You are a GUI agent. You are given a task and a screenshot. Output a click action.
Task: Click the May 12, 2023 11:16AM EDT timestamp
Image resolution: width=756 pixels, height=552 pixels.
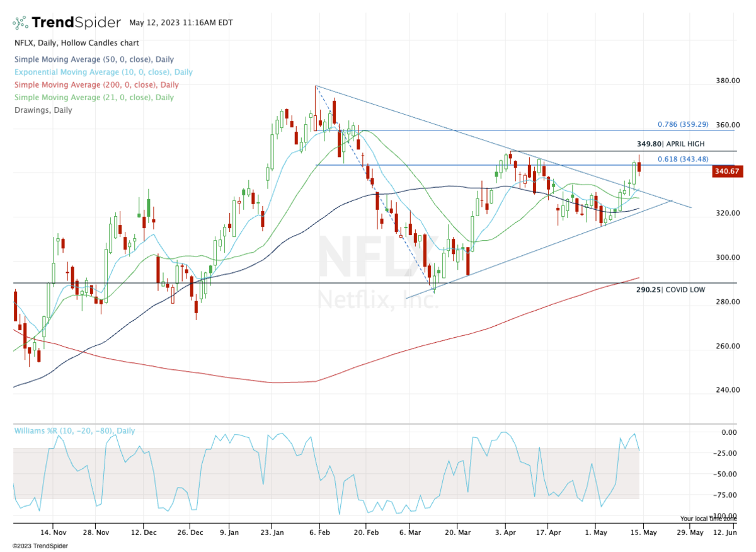[x=180, y=22]
